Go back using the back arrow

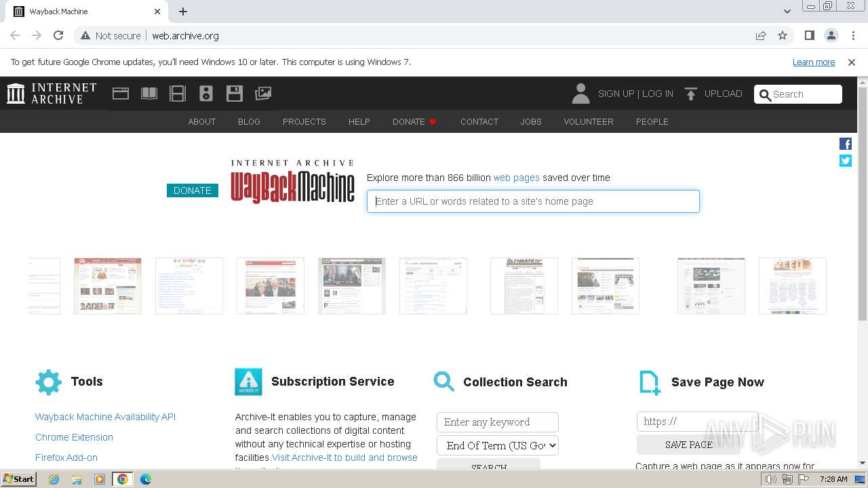click(x=15, y=35)
